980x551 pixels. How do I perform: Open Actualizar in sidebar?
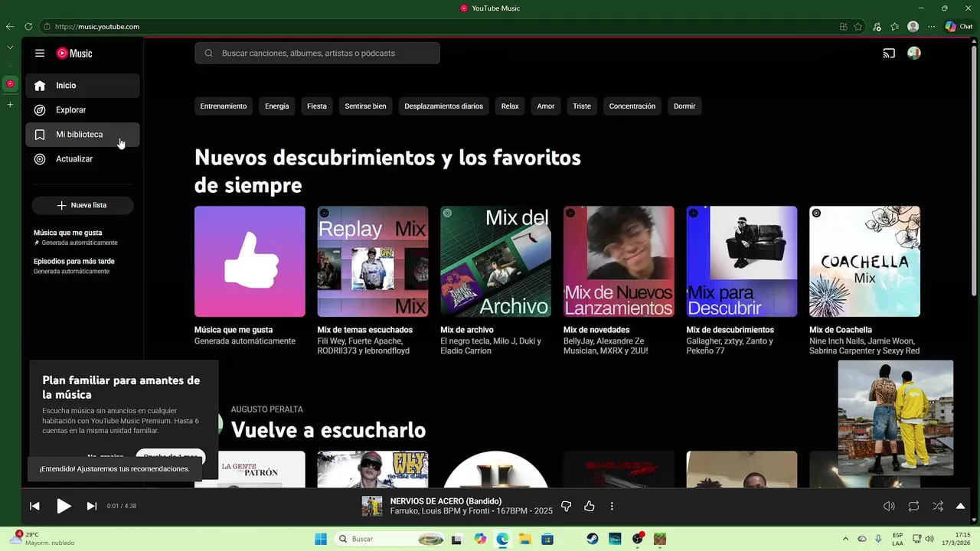click(83, 159)
